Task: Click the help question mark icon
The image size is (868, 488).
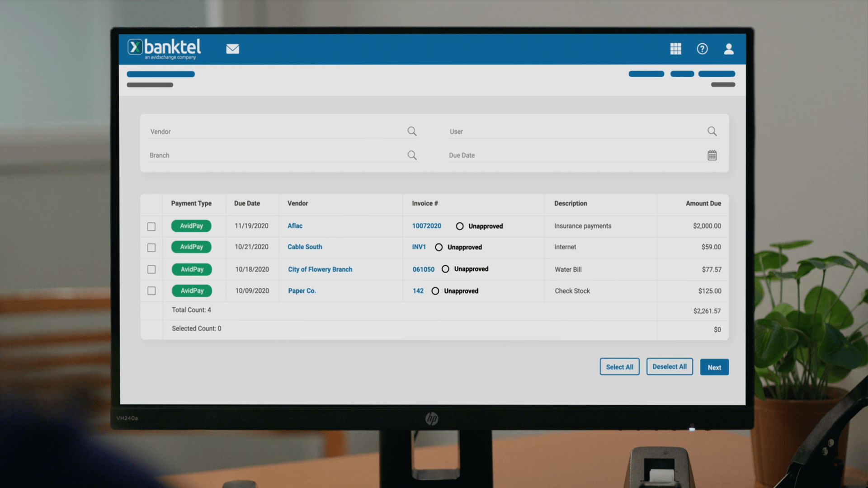Action: 702,49
